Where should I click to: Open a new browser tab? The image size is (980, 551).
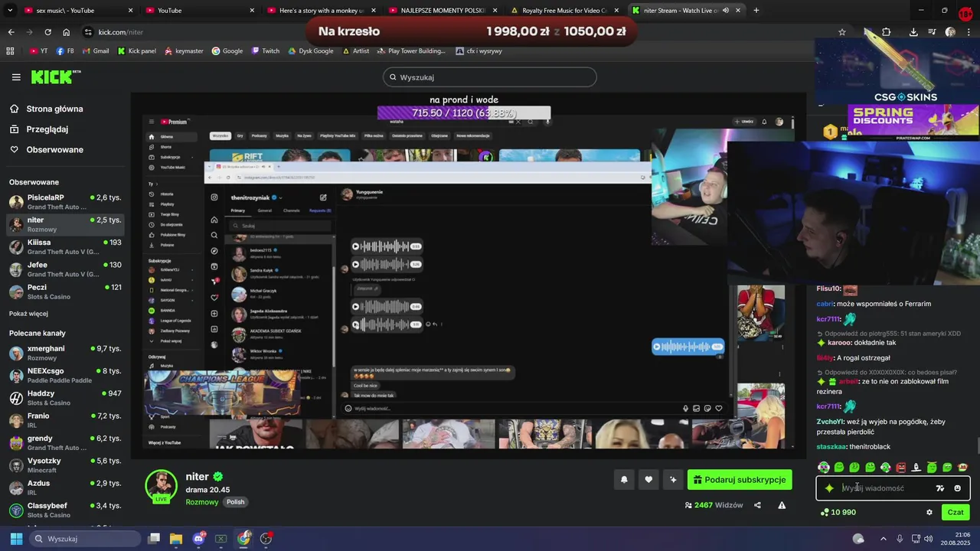[x=756, y=11]
